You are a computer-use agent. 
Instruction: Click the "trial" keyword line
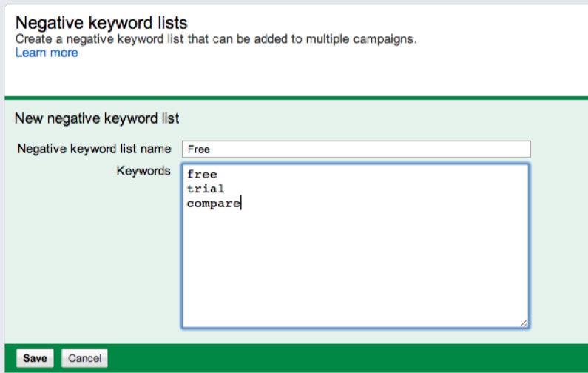(x=206, y=189)
